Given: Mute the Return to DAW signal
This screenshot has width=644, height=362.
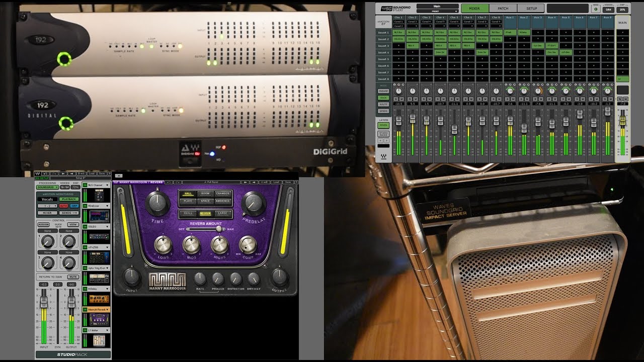Looking at the screenshot, I should point(72,277).
